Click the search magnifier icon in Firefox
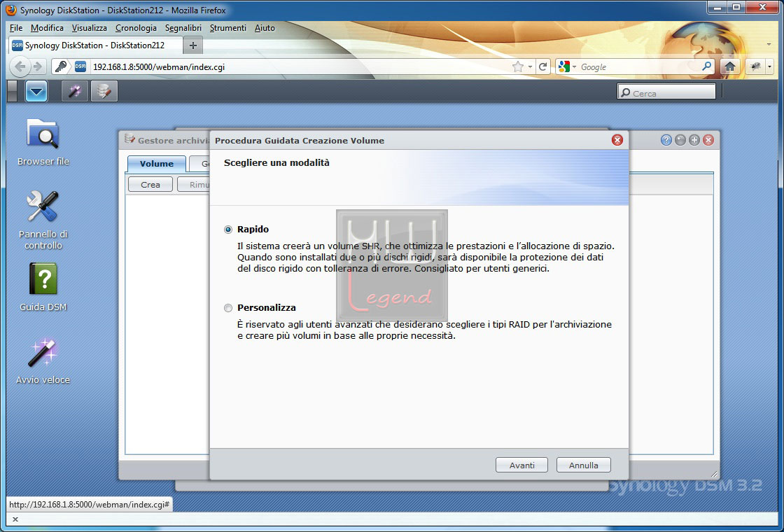Image resolution: width=784 pixels, height=532 pixels. [706, 66]
